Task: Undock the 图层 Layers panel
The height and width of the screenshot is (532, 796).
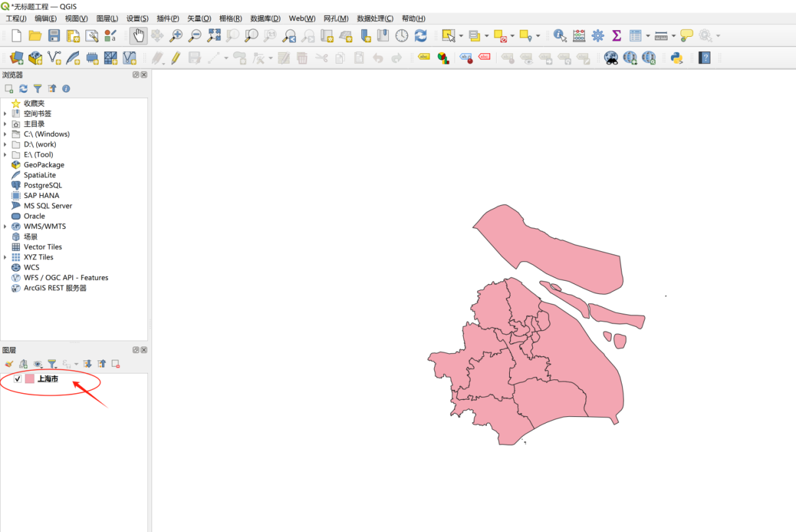Action: tap(136, 350)
